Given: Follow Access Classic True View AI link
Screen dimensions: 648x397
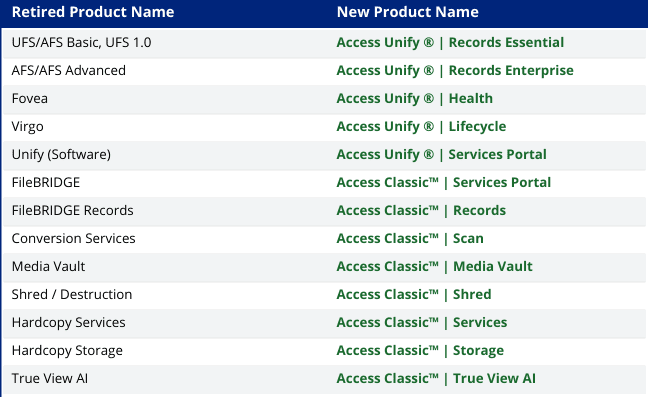Looking at the screenshot, I should (436, 378).
